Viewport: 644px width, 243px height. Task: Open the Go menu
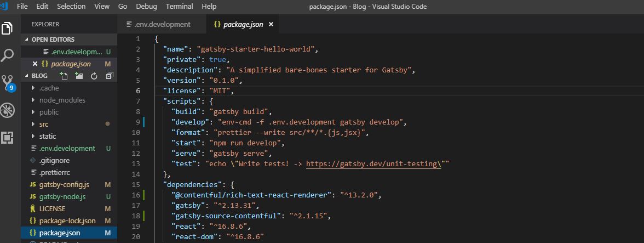pyautogui.click(x=123, y=6)
